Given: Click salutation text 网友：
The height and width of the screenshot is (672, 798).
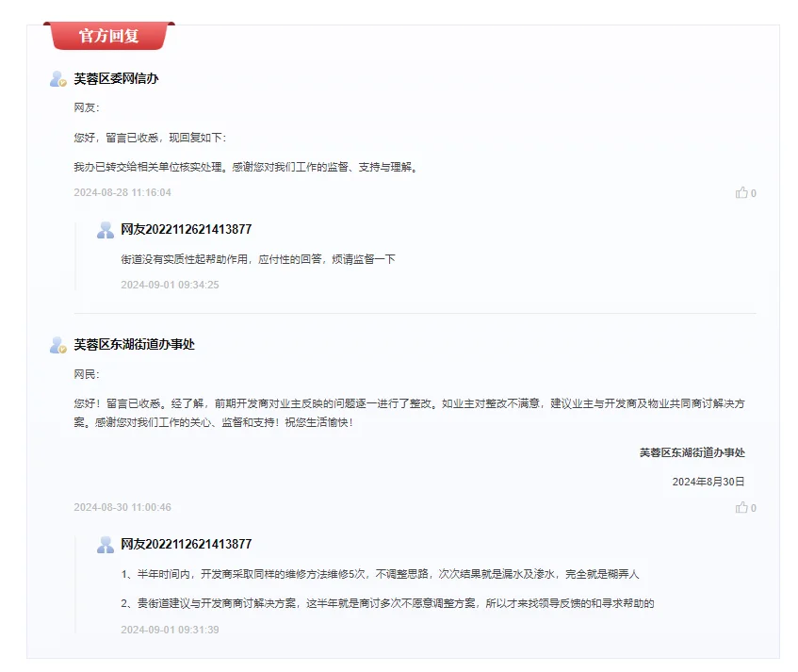Looking at the screenshot, I should point(87,108).
